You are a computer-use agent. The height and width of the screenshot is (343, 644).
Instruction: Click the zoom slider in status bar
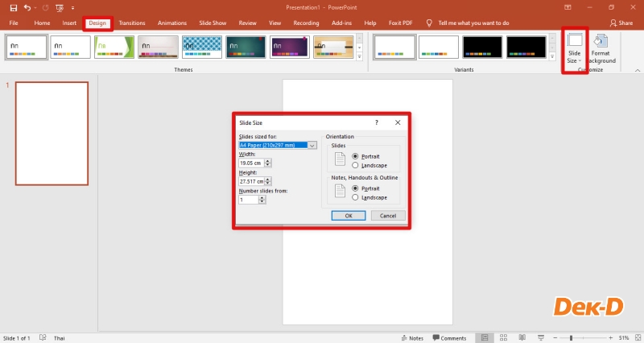click(572, 338)
